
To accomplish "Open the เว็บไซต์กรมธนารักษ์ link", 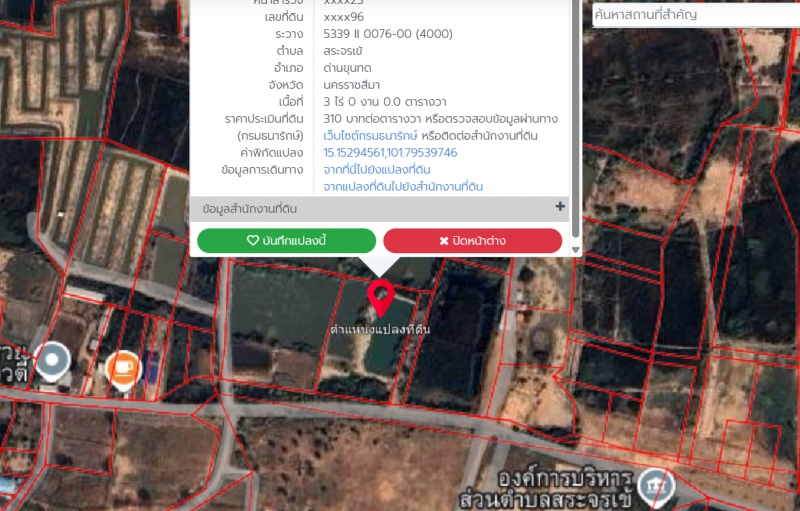I will click(x=370, y=135).
